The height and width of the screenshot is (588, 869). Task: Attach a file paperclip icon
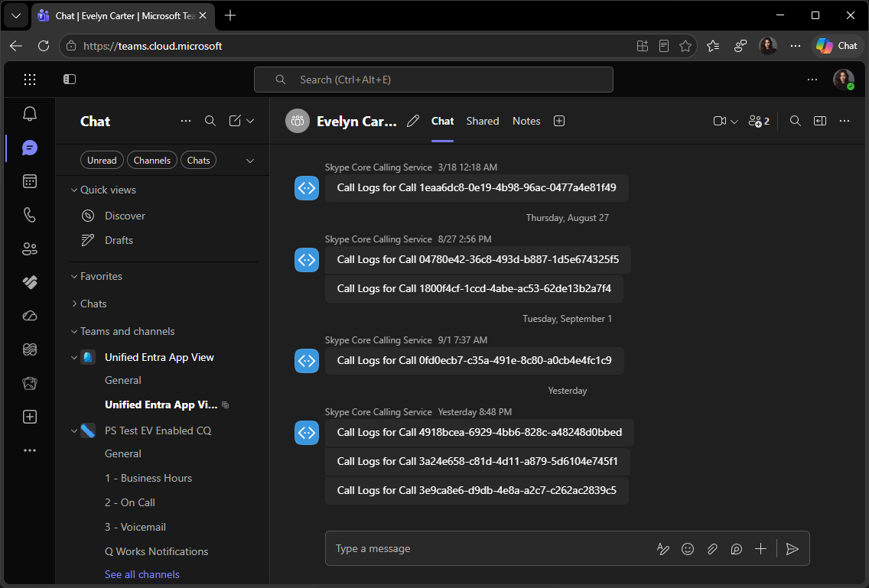711,549
